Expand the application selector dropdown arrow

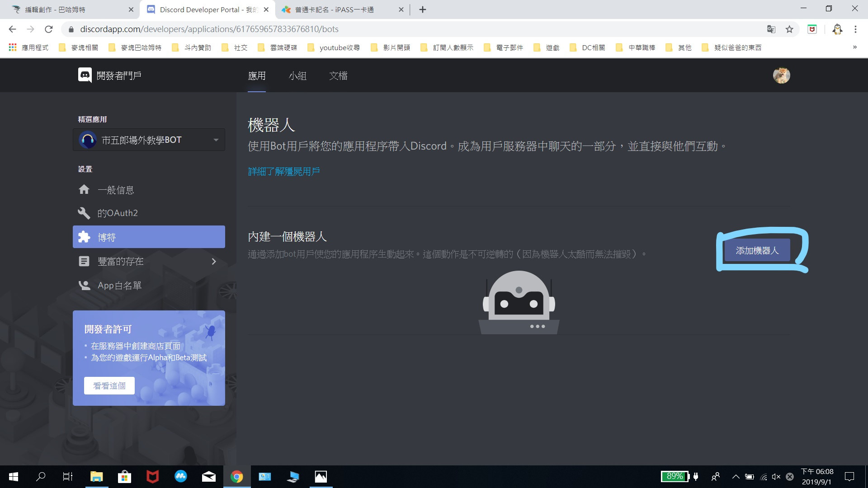point(216,140)
